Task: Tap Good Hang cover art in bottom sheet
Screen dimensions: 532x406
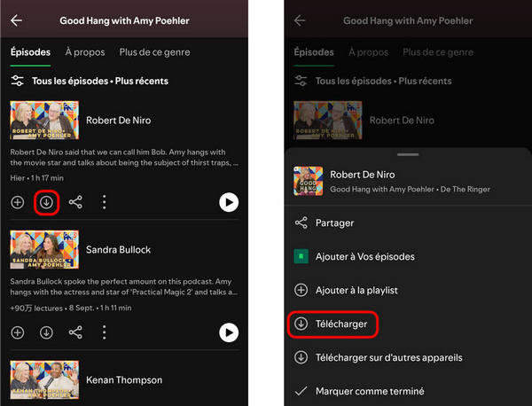Action: click(x=308, y=181)
